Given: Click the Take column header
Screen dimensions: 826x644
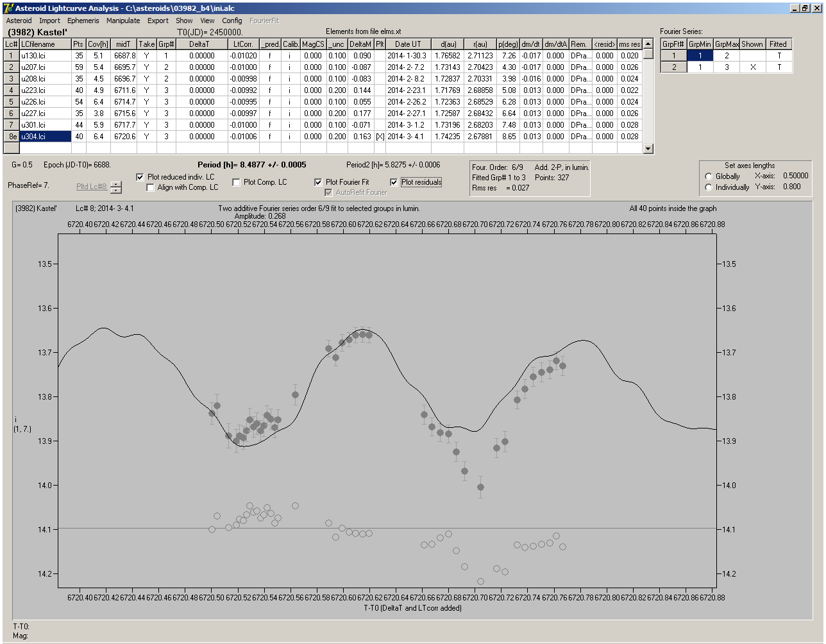Looking at the screenshot, I should 146,44.
